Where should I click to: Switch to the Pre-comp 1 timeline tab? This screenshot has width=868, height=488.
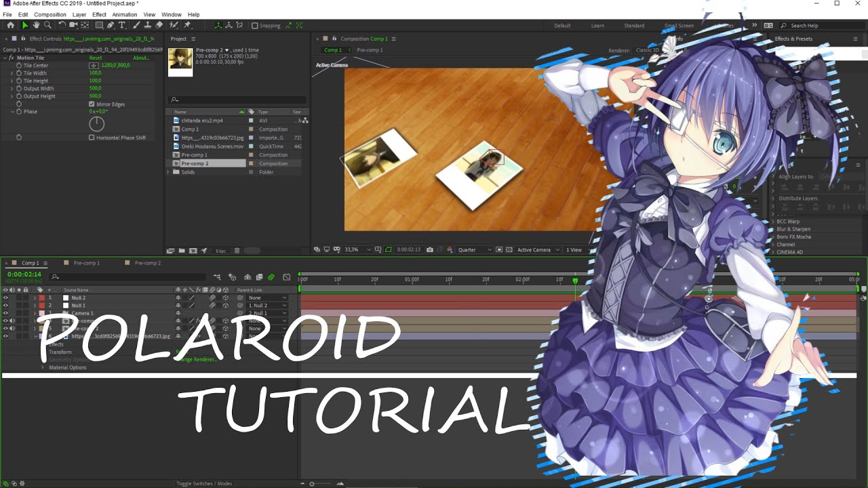coord(86,263)
